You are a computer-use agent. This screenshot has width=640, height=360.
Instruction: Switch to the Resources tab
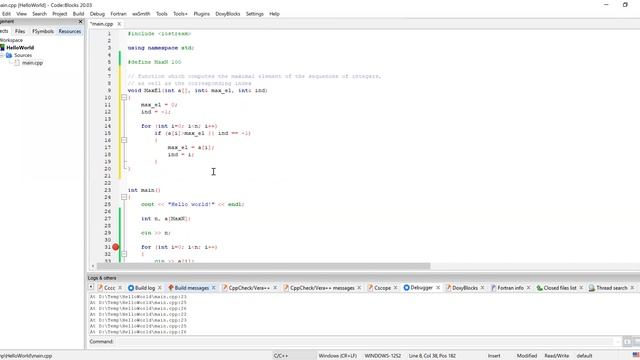point(70,31)
